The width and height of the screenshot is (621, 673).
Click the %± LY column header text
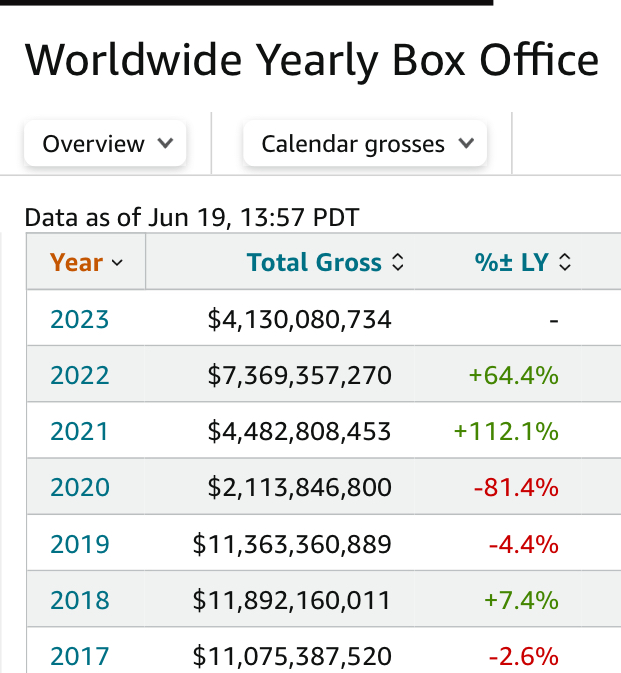click(511, 263)
